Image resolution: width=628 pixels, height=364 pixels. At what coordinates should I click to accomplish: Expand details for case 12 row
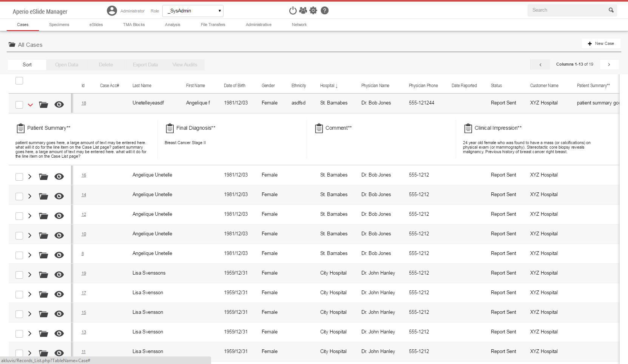tap(30, 216)
